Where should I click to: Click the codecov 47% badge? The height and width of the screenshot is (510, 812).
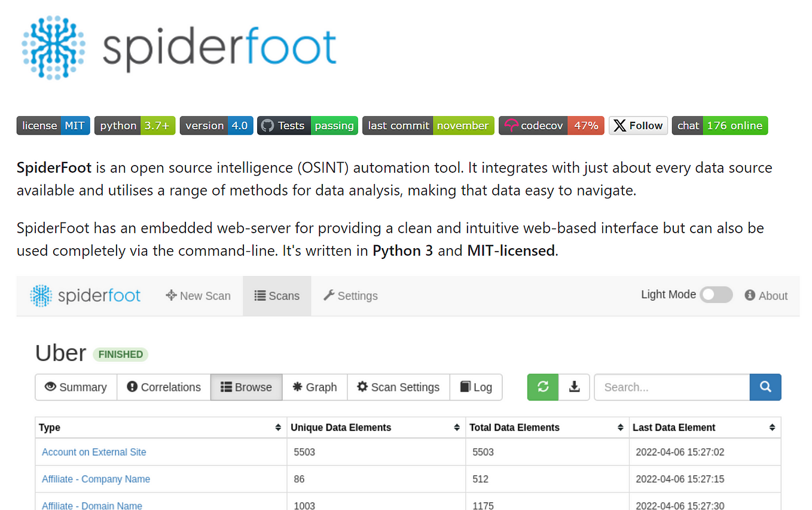(551, 126)
